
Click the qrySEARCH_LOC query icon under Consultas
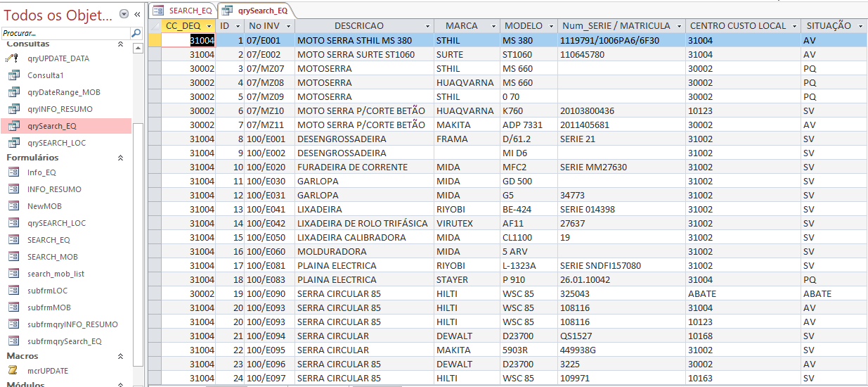point(13,143)
